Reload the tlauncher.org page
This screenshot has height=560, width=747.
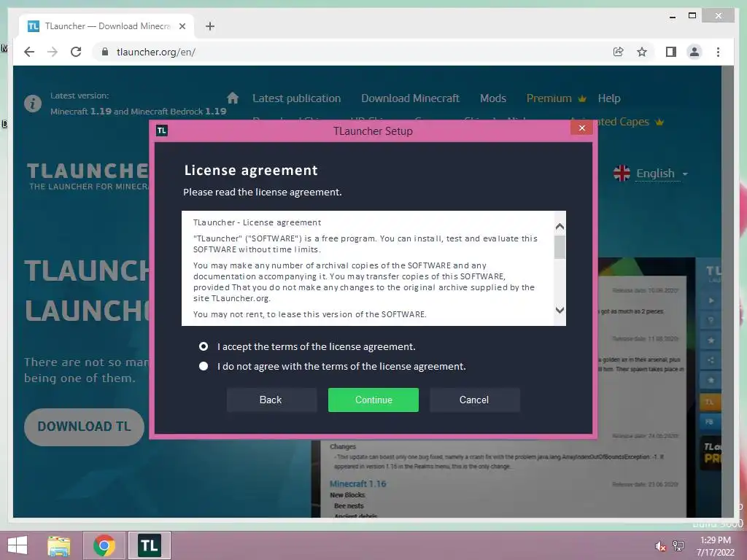[76, 52]
